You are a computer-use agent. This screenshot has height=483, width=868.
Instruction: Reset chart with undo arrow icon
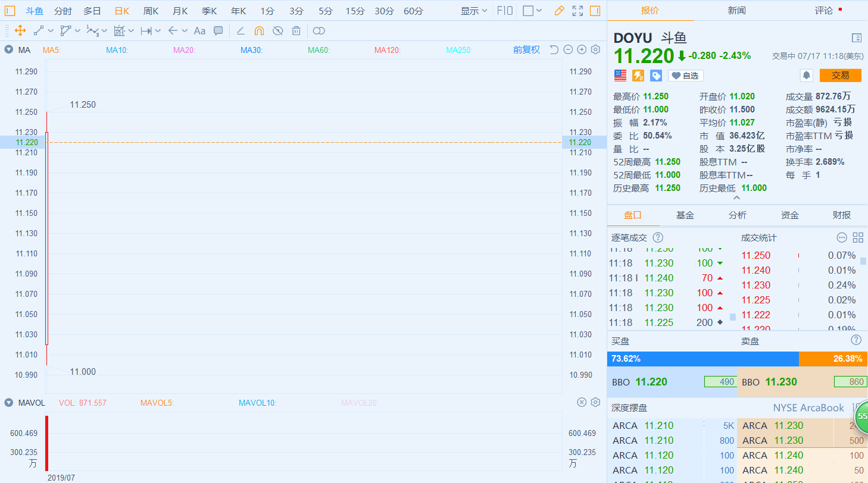click(554, 50)
